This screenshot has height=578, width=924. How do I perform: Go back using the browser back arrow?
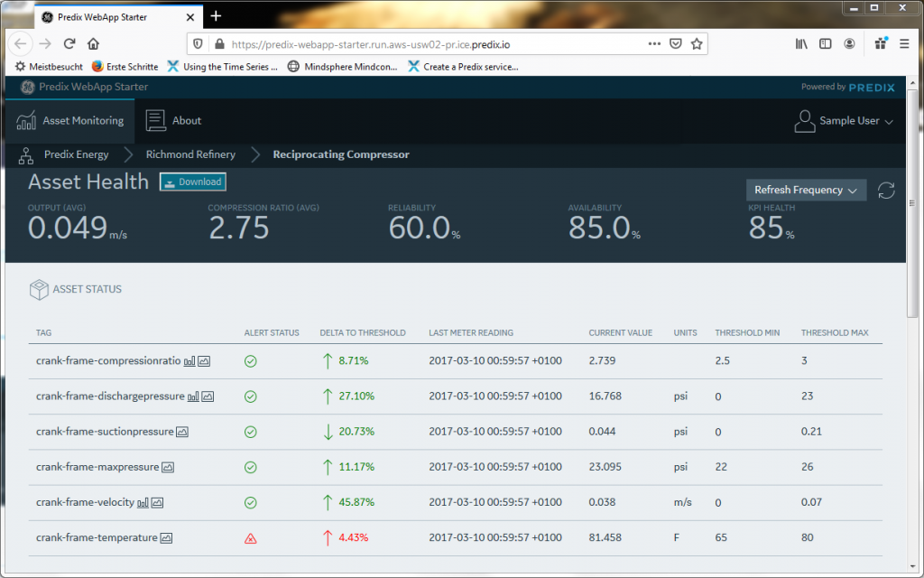pos(21,43)
